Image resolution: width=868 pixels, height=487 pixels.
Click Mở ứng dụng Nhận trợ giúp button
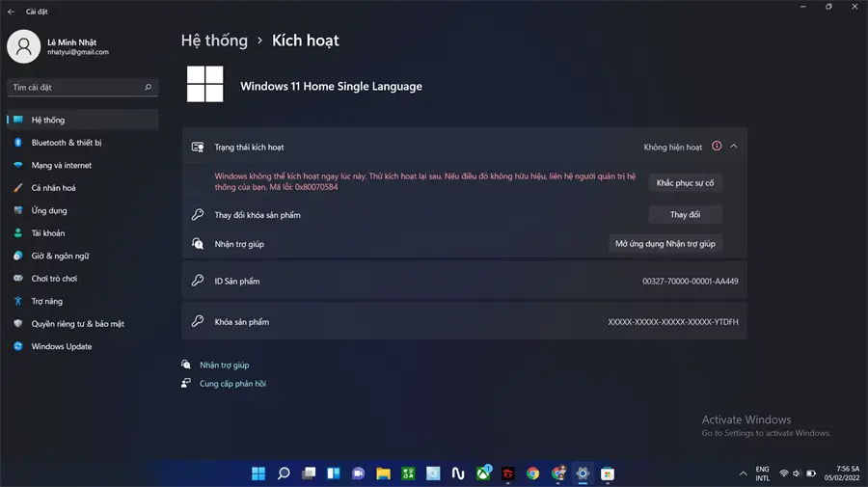pyautogui.click(x=665, y=243)
